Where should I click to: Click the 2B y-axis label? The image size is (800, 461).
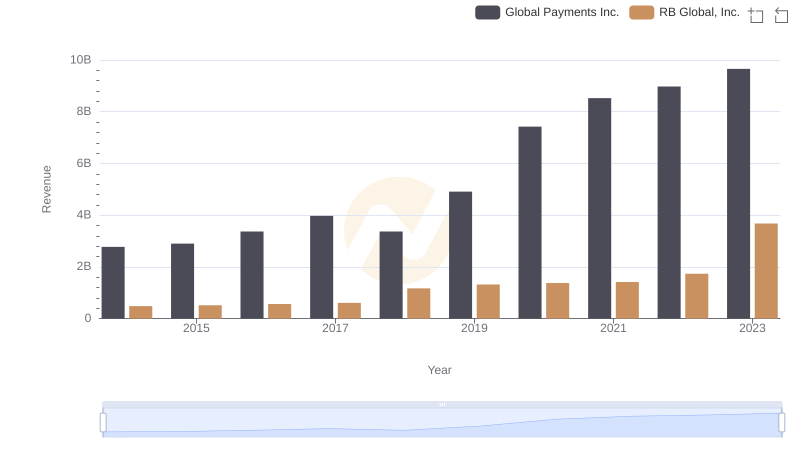tap(84, 266)
